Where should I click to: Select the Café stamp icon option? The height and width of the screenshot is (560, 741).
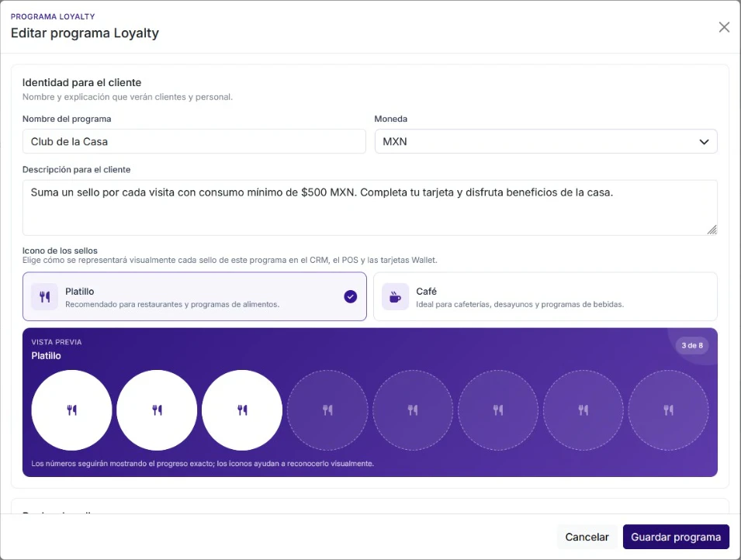tap(545, 297)
